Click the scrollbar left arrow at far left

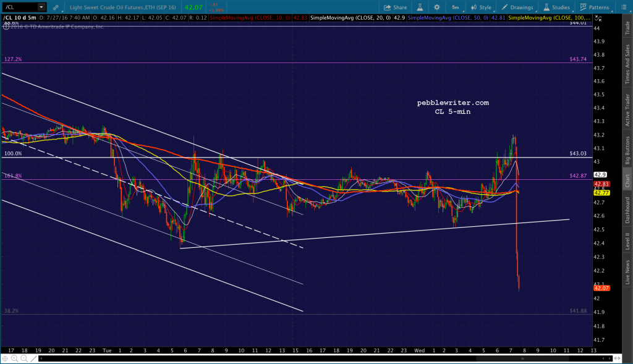click(x=41, y=358)
